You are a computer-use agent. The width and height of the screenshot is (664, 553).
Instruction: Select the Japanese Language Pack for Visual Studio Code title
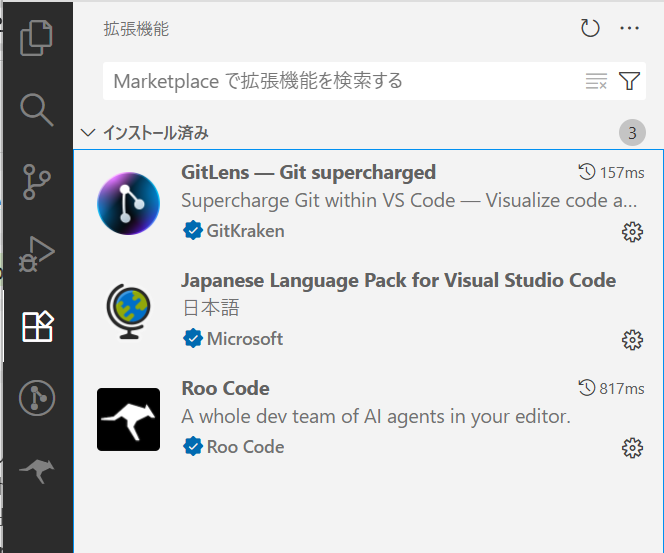398,280
